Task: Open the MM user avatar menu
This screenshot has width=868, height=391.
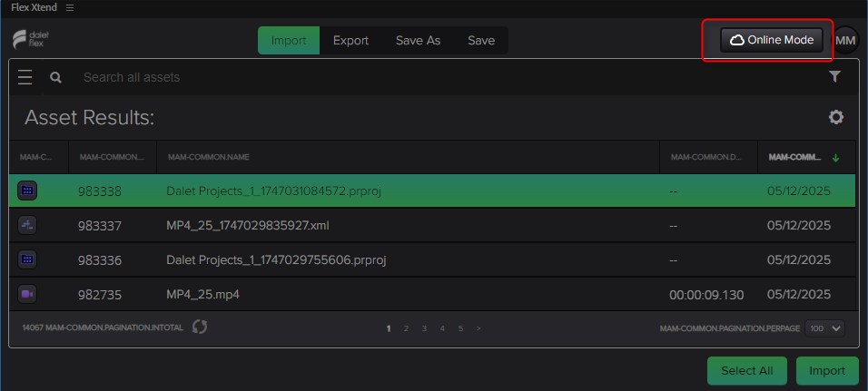Action: 845,41
